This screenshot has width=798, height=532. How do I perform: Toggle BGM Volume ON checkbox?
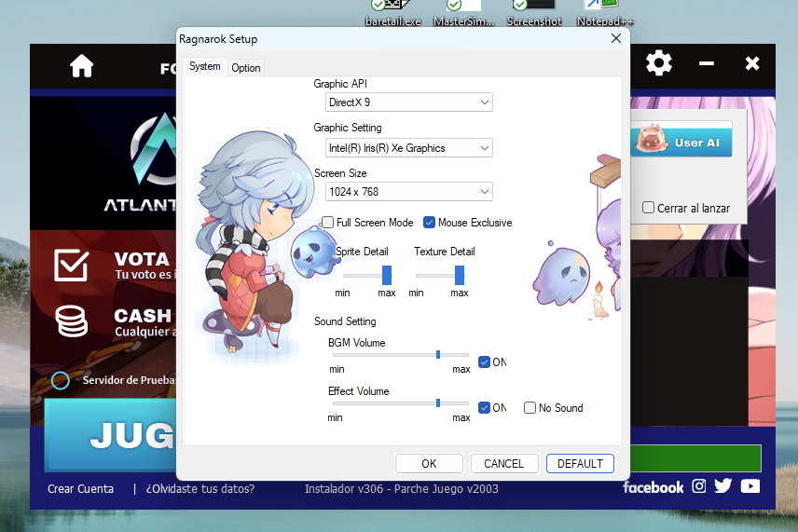coord(484,362)
